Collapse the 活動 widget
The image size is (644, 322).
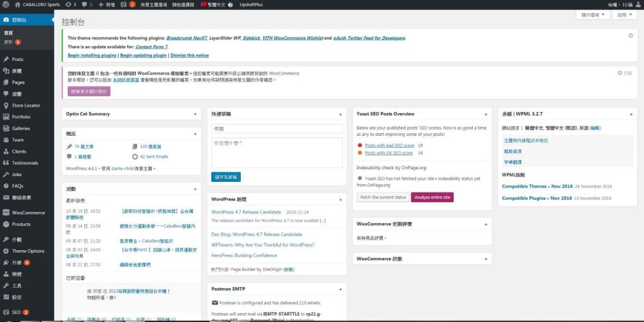[x=195, y=189]
